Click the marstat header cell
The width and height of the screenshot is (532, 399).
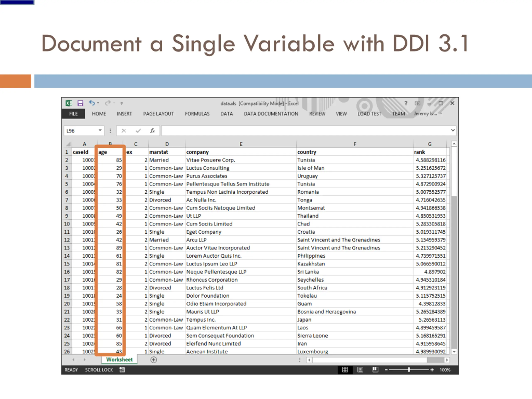[x=167, y=152]
